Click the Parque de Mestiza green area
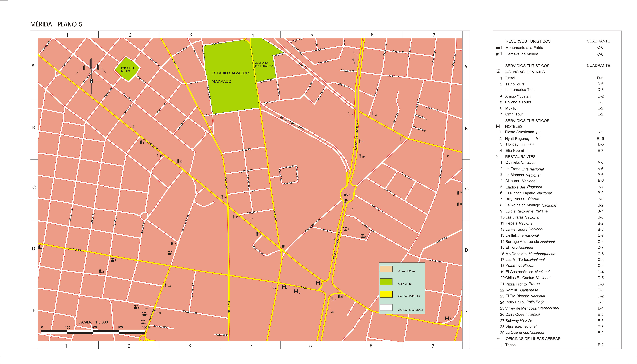 (x=127, y=69)
